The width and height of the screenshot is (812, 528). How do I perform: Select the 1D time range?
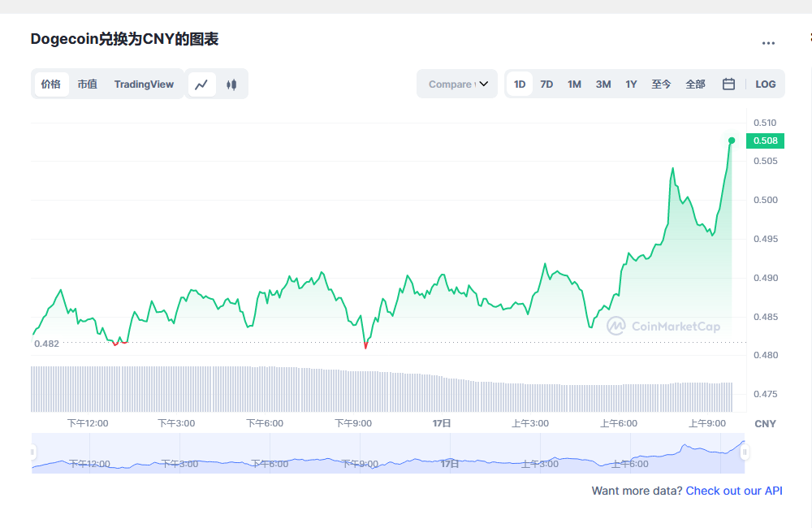[520, 84]
